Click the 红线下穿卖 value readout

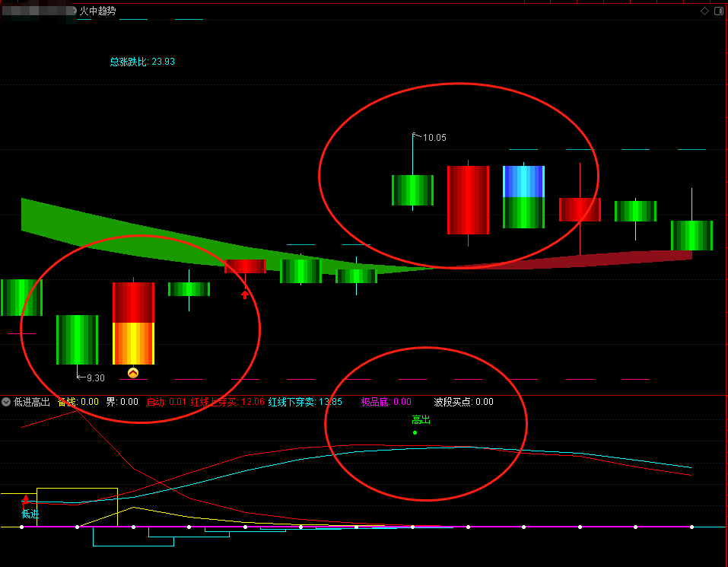coord(305,402)
